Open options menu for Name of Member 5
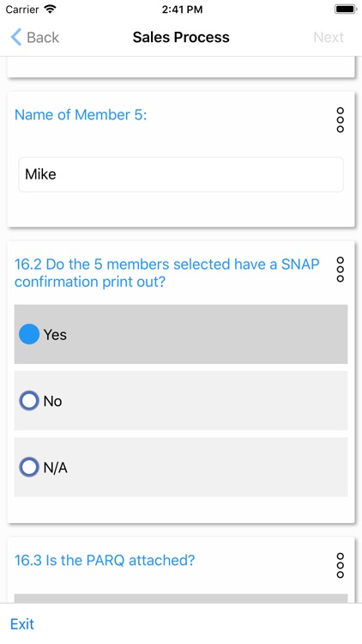This screenshot has width=362, height=644. pyautogui.click(x=340, y=120)
